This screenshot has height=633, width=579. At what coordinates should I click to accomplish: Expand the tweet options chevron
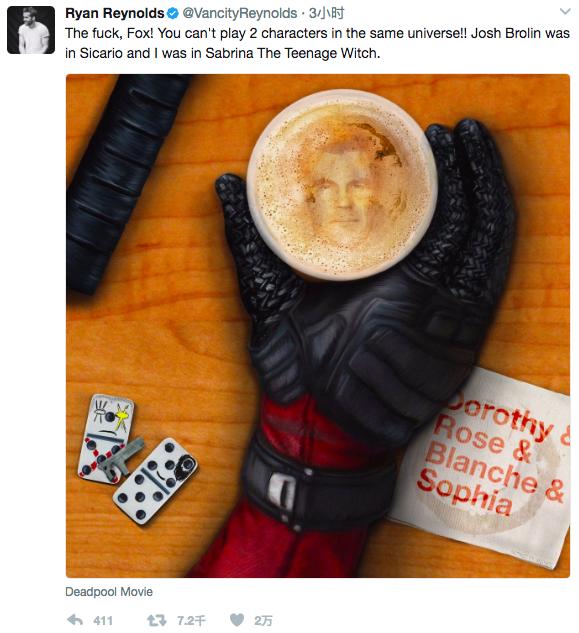[565, 11]
